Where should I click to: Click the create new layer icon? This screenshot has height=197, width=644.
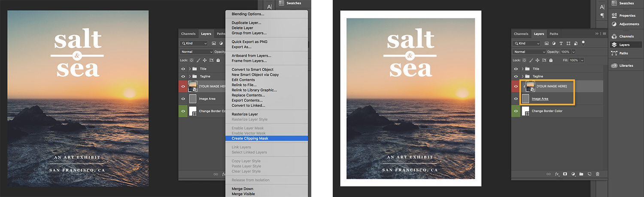point(589,174)
